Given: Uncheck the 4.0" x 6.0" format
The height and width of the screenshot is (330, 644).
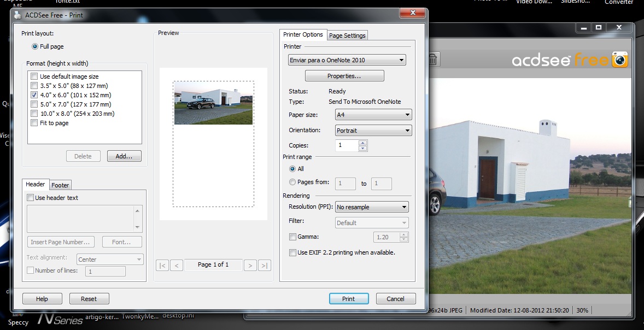Looking at the screenshot, I should pyautogui.click(x=34, y=95).
